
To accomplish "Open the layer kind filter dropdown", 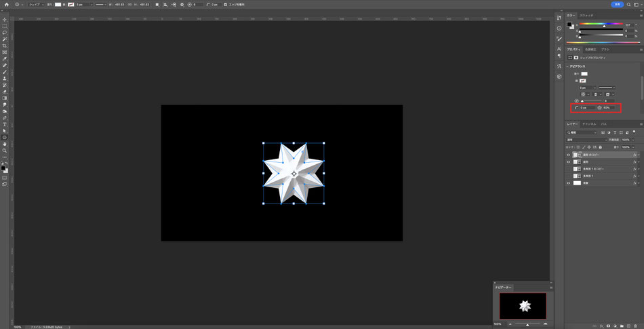I will [x=582, y=133].
